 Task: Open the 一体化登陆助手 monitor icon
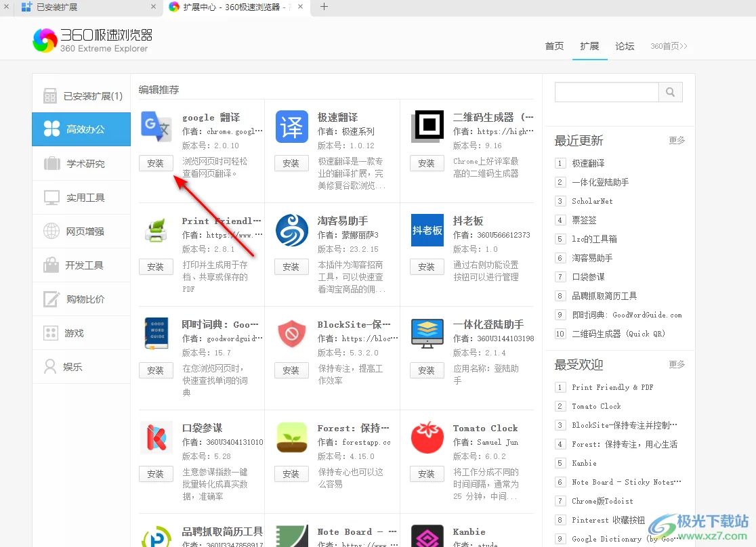pyautogui.click(x=427, y=334)
